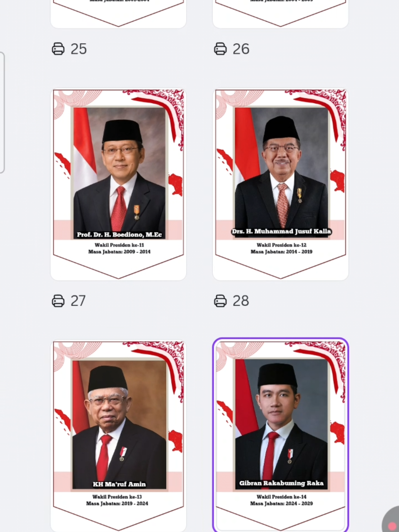Screen dimensions: 399x532
Task: Open the partially visible page above number 25
Action: tap(118, 14)
